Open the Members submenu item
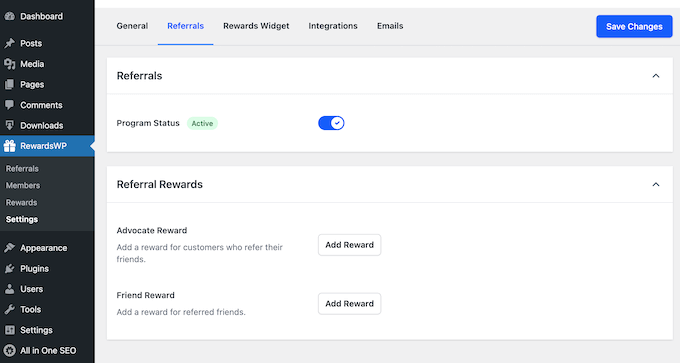 (x=23, y=186)
